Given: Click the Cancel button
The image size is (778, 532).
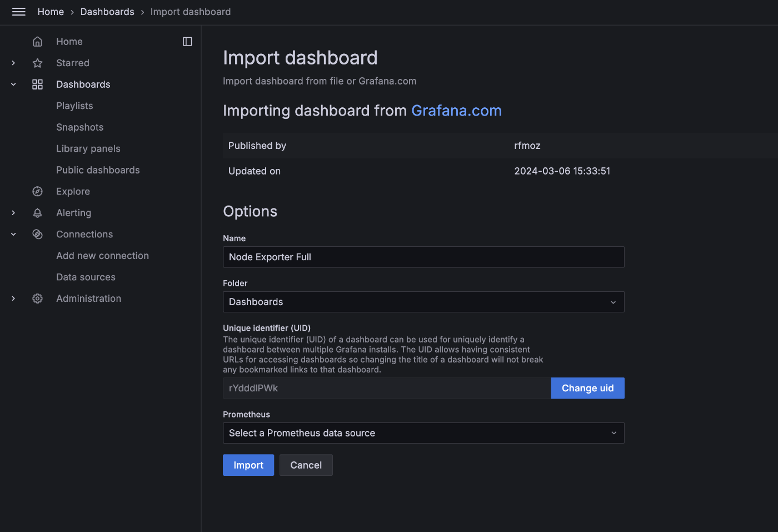Looking at the screenshot, I should (306, 465).
